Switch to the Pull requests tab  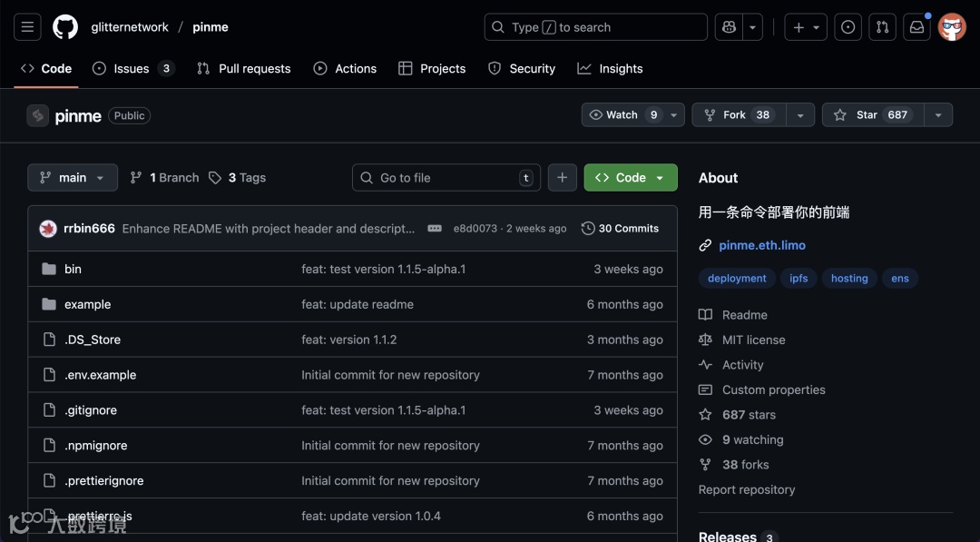click(244, 69)
